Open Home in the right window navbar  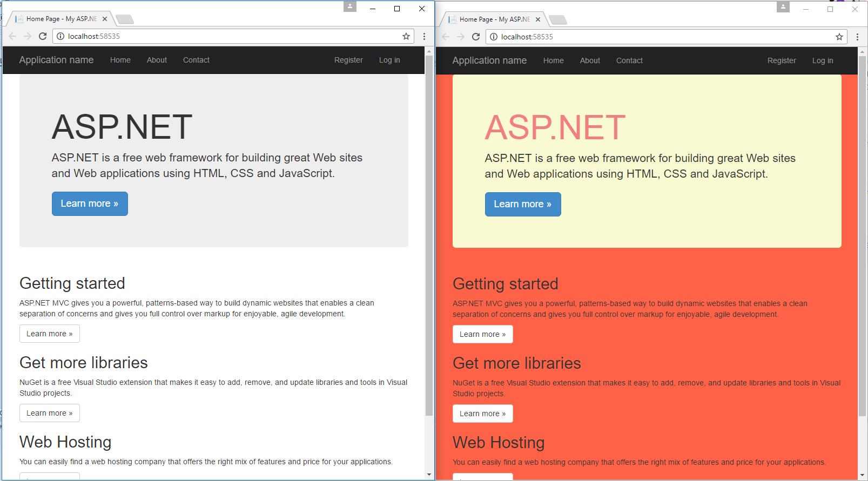(554, 60)
